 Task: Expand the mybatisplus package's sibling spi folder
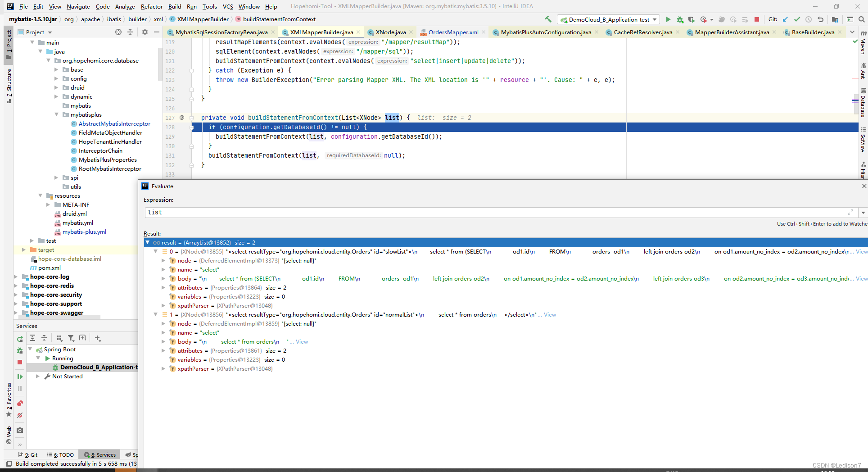(x=56, y=178)
